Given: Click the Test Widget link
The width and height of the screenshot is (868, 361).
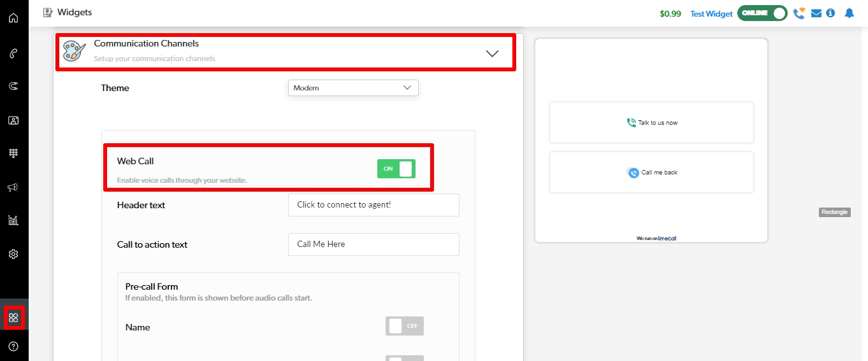Looking at the screenshot, I should tap(711, 14).
